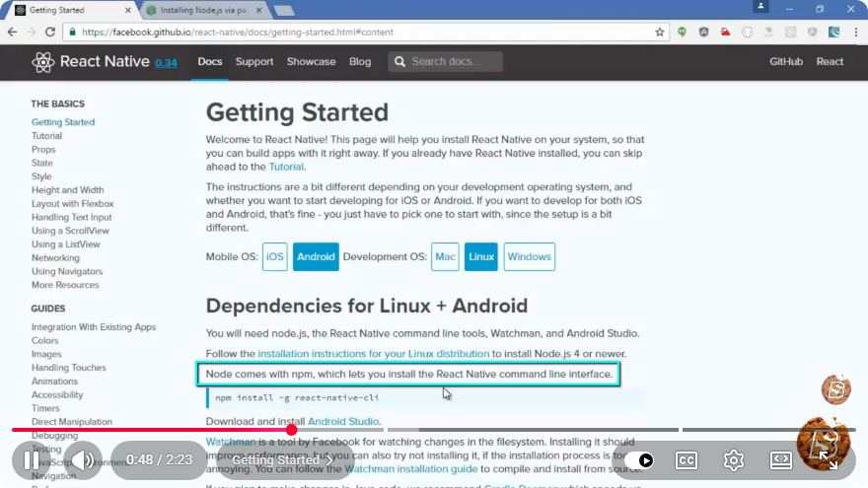Open a new browser tab

(x=284, y=10)
